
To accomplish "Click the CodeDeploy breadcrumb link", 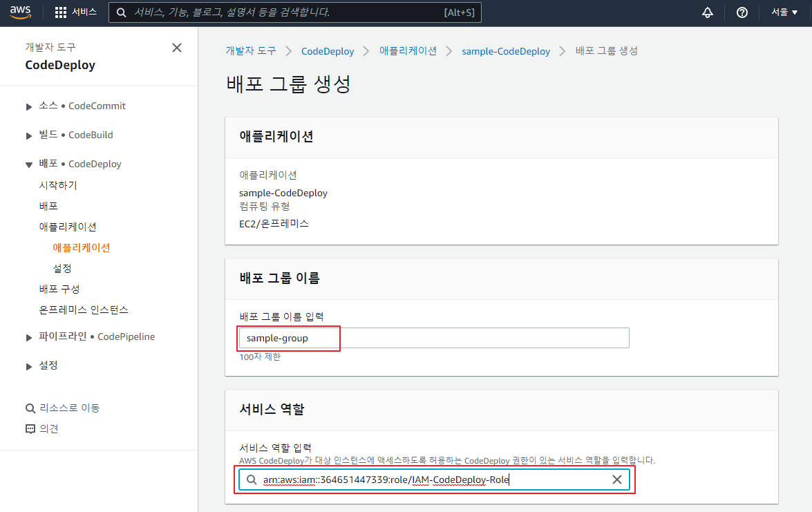I will click(328, 51).
